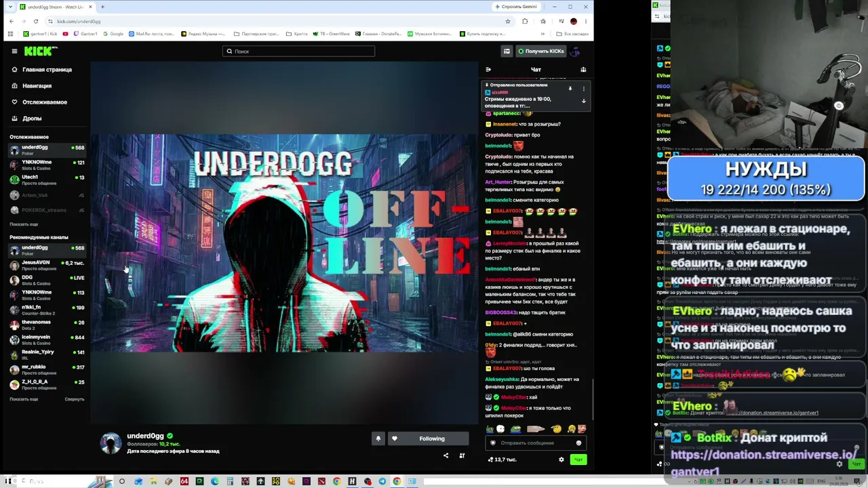The width and height of the screenshot is (868, 488).
Task: Click the Получить KICKs button
Action: [x=540, y=51]
